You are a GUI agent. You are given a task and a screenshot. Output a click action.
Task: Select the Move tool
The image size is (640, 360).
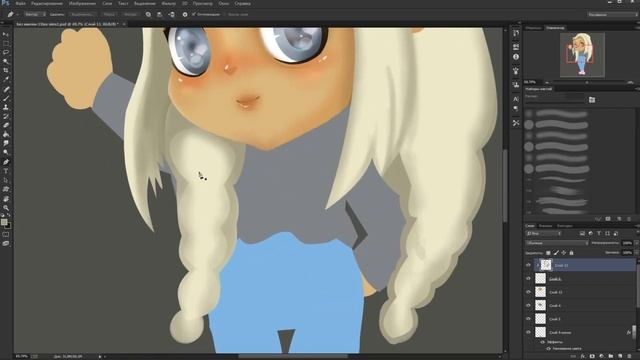pyautogui.click(x=6, y=33)
